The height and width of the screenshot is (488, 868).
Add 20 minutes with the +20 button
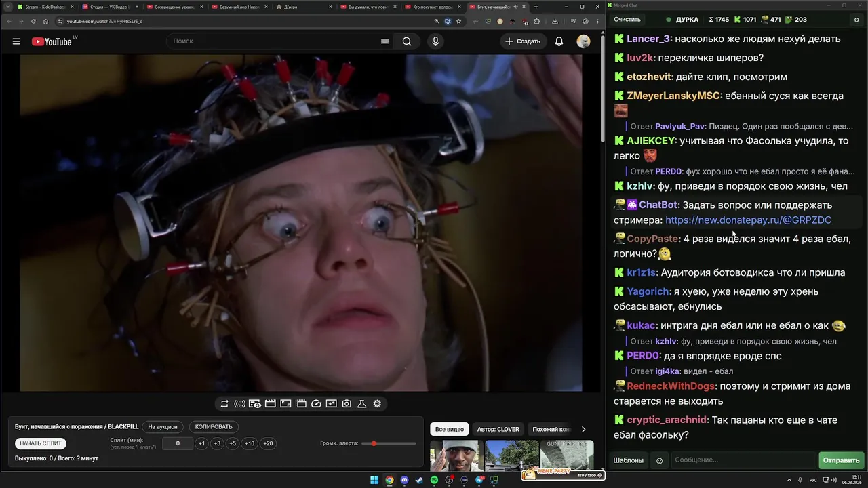(268, 443)
